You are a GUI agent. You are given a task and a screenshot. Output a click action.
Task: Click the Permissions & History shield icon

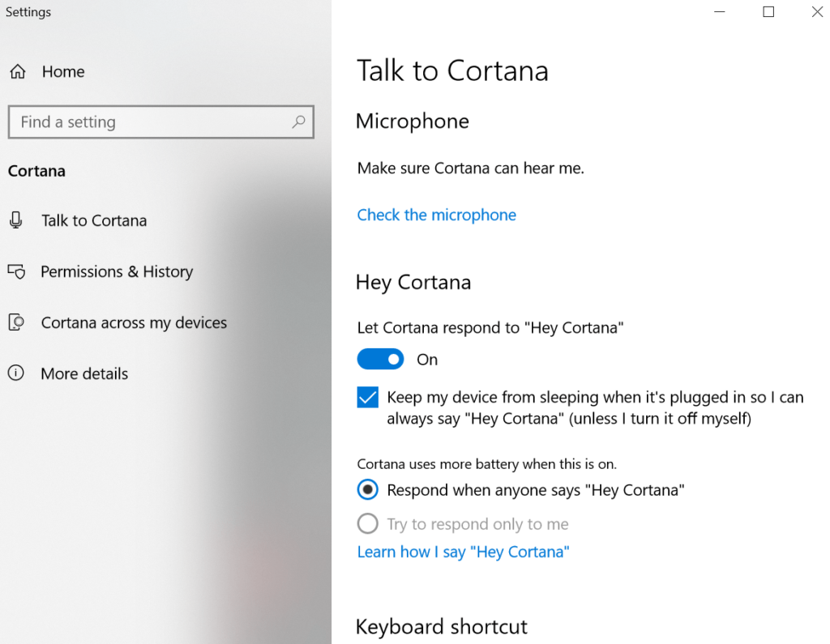tap(16, 271)
